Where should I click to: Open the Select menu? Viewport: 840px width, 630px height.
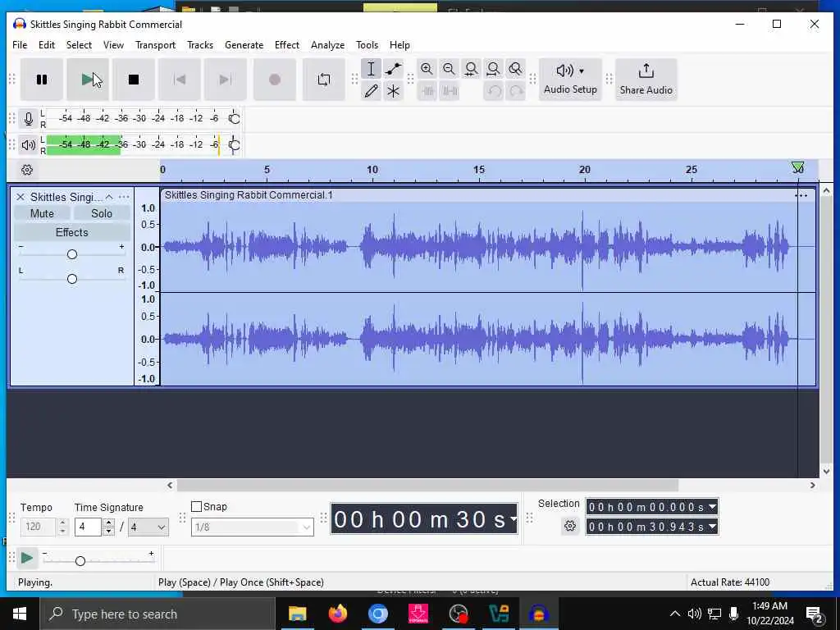[x=79, y=45]
